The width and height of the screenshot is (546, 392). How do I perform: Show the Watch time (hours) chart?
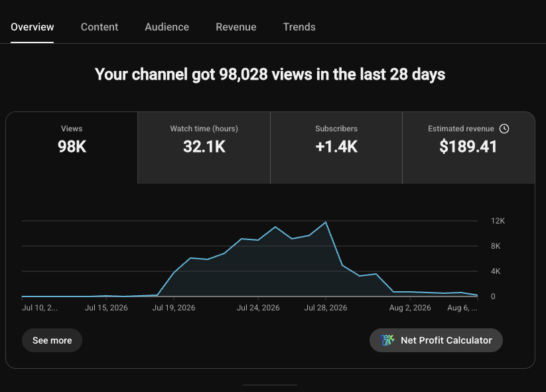[x=204, y=148]
